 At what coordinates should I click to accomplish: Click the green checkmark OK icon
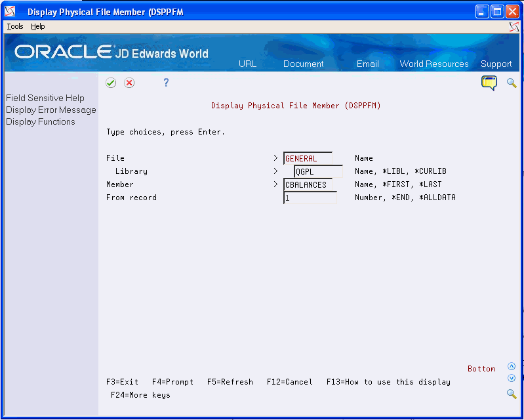[111, 83]
